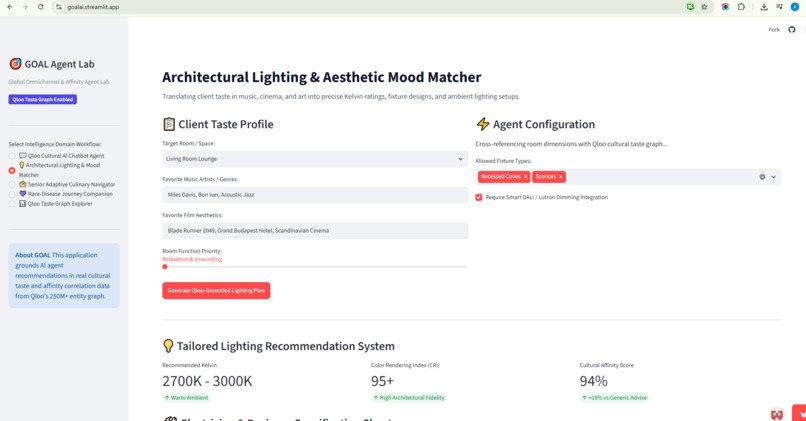Click the install app icon in the address bar
This screenshot has height=421, width=806.
(690, 7)
